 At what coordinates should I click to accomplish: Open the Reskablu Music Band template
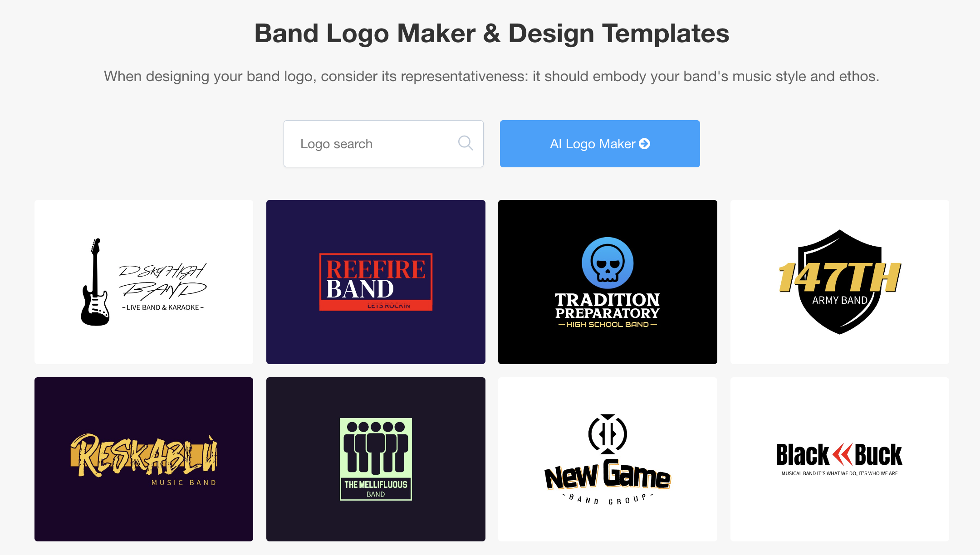click(144, 459)
